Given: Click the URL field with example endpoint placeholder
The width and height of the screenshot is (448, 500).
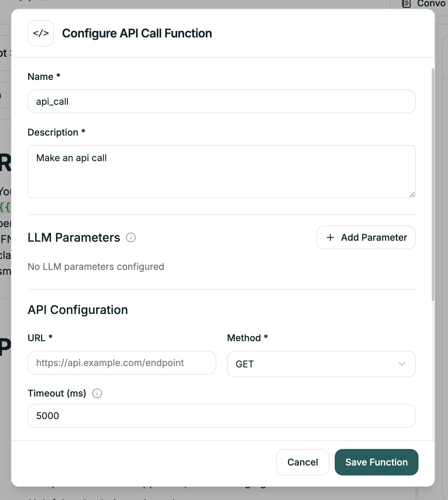Looking at the screenshot, I should (x=122, y=363).
